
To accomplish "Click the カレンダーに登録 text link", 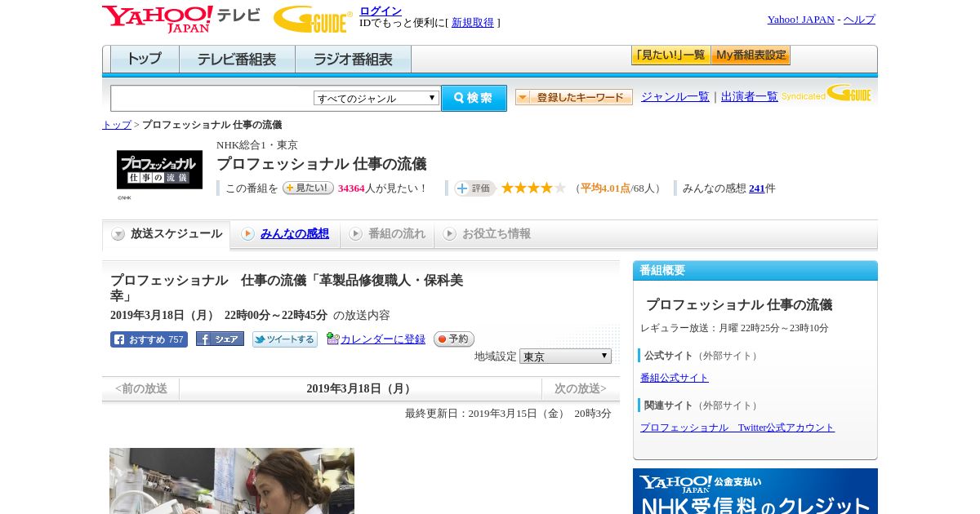I will tap(383, 339).
